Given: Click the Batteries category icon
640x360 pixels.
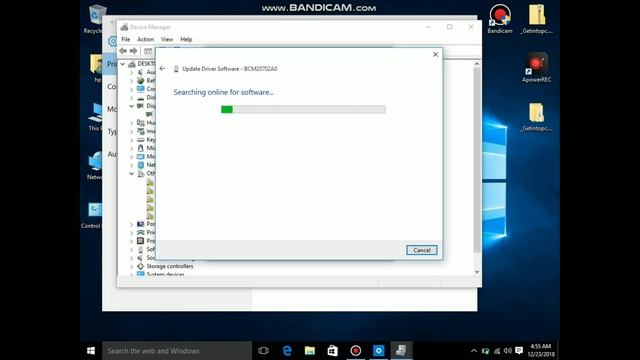Looking at the screenshot, I should pyautogui.click(x=140, y=80).
